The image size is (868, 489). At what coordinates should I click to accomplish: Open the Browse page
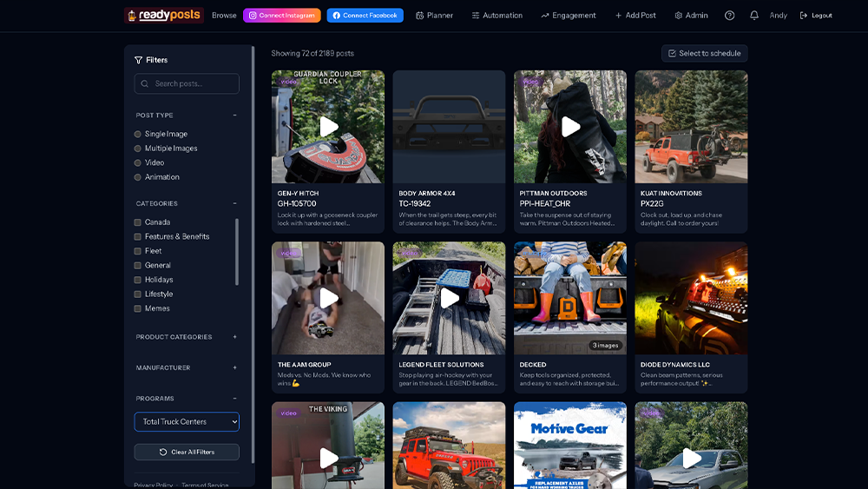coord(224,16)
